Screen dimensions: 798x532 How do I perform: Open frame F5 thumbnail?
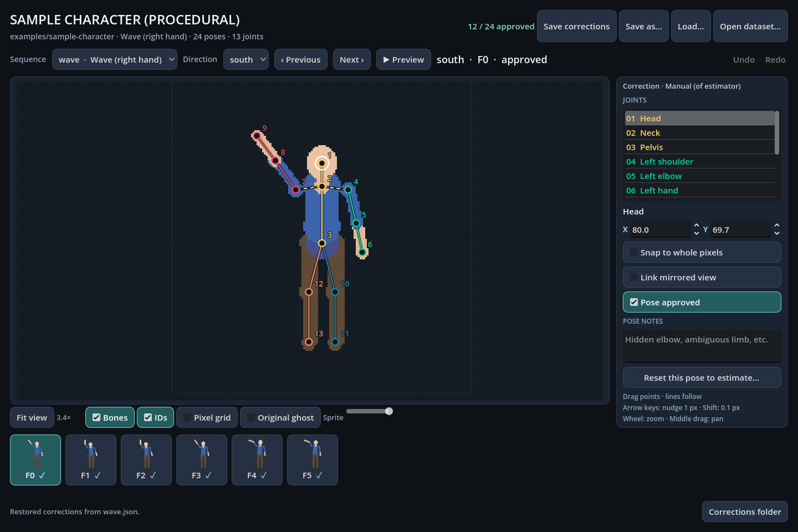coord(313,460)
